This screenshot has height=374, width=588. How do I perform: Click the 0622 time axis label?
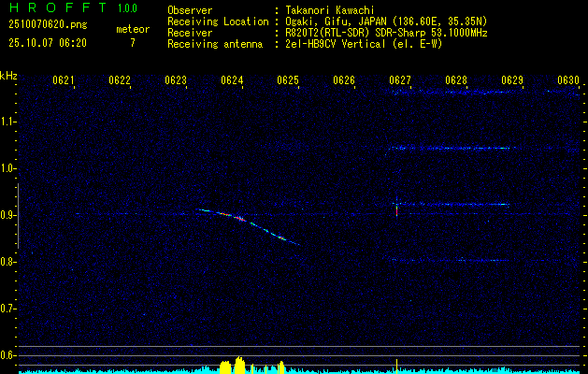pyautogui.click(x=120, y=80)
